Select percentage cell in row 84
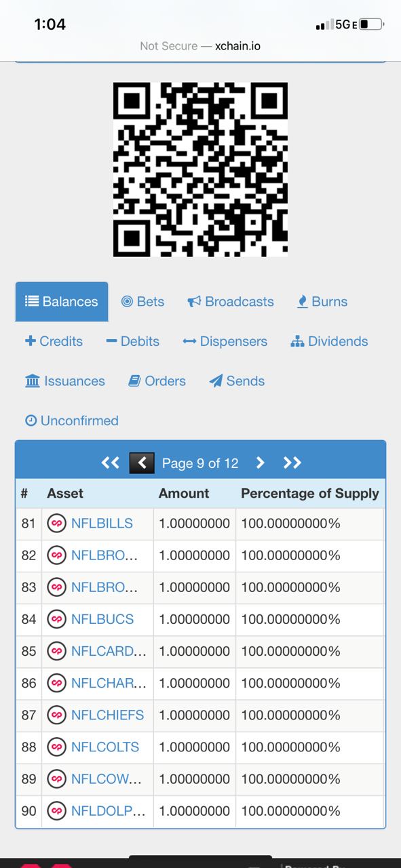The width and height of the screenshot is (401, 868). [x=310, y=619]
